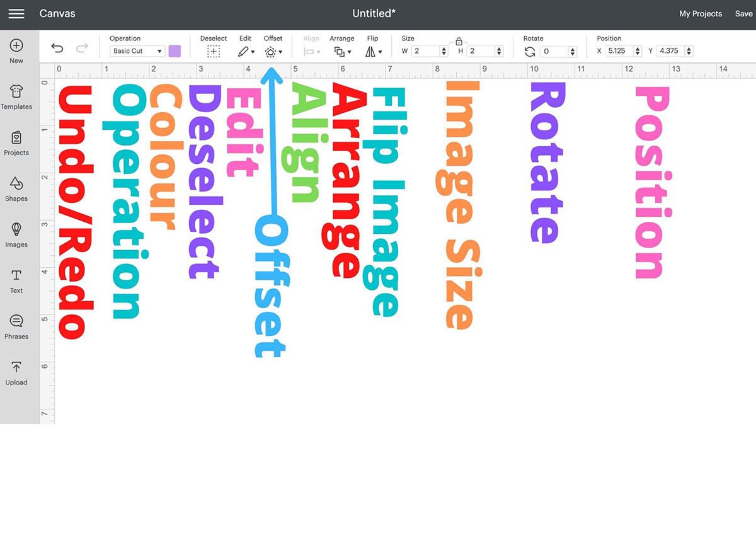Click the Offset icon

270,52
